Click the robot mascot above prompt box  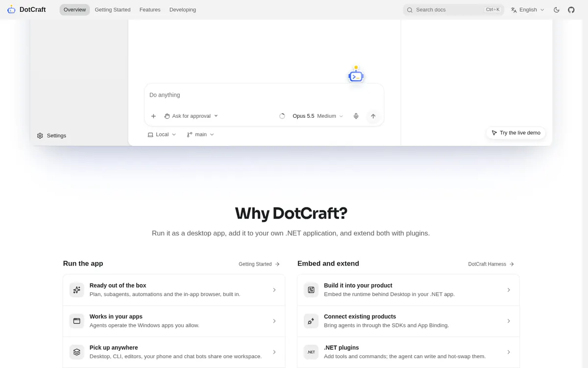(x=356, y=75)
